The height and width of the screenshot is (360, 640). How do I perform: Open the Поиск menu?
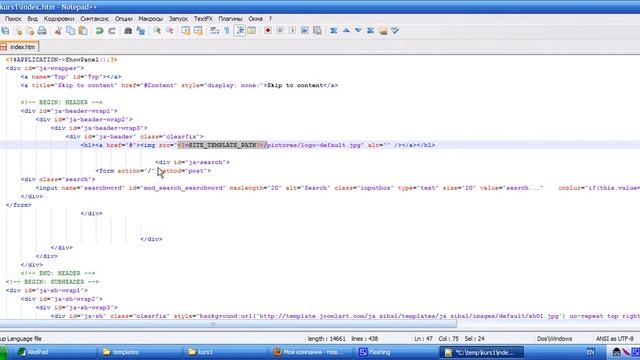click(13, 19)
